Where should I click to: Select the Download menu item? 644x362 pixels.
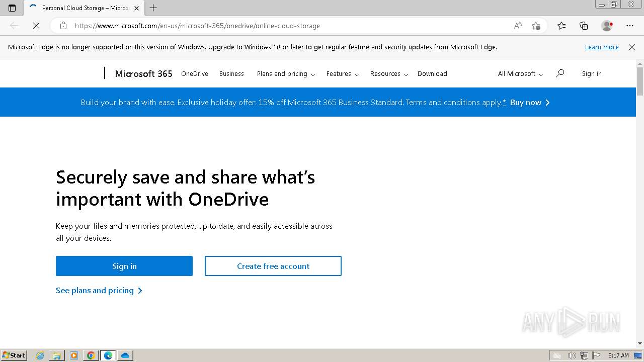click(x=432, y=73)
